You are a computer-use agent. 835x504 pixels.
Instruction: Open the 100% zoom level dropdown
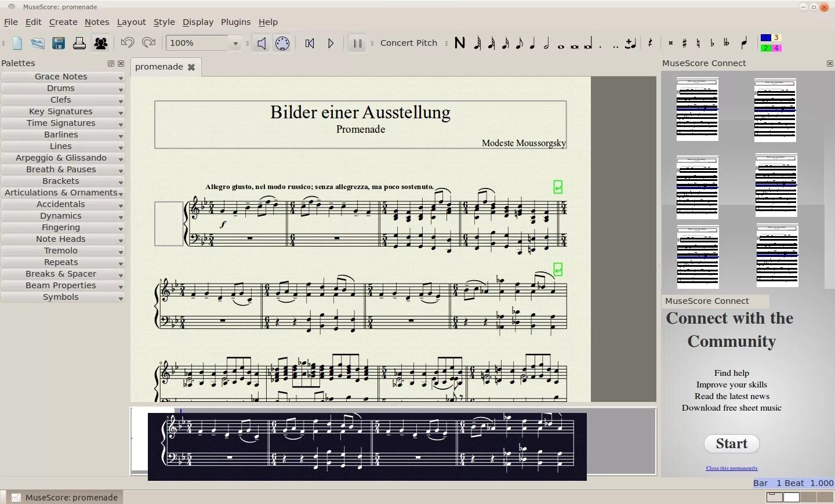click(x=235, y=43)
